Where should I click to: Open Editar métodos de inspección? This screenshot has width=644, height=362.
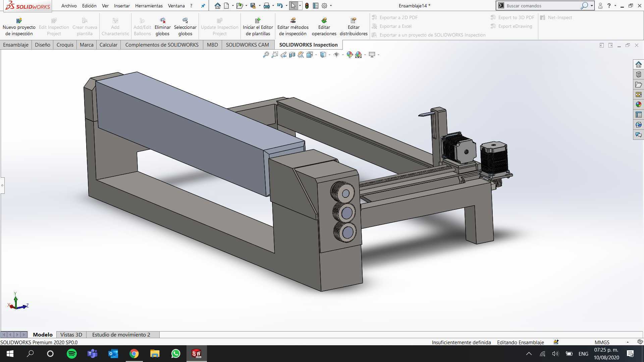[x=293, y=27]
